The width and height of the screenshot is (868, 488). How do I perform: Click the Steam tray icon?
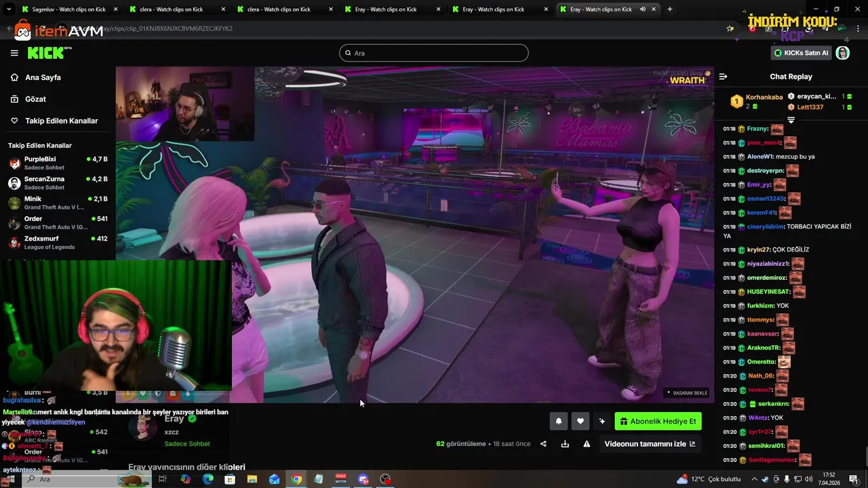(x=766, y=479)
